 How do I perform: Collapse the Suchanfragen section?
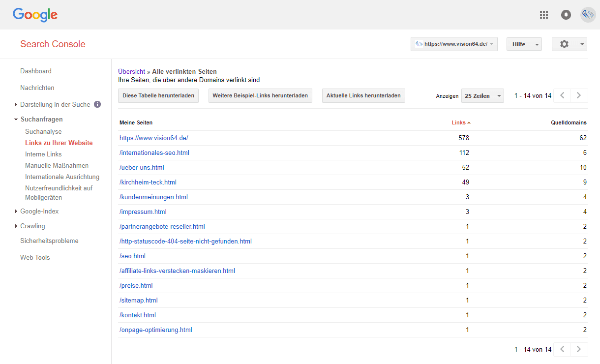point(16,119)
